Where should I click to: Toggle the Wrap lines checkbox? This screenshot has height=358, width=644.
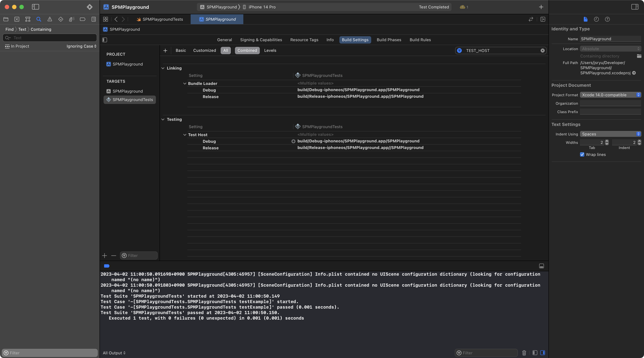tap(582, 154)
